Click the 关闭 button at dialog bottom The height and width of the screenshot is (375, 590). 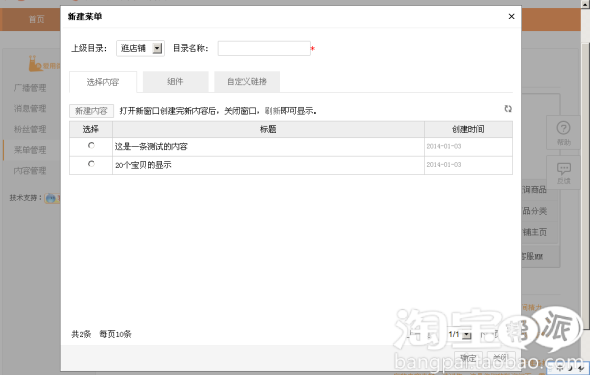pyautogui.click(x=501, y=357)
